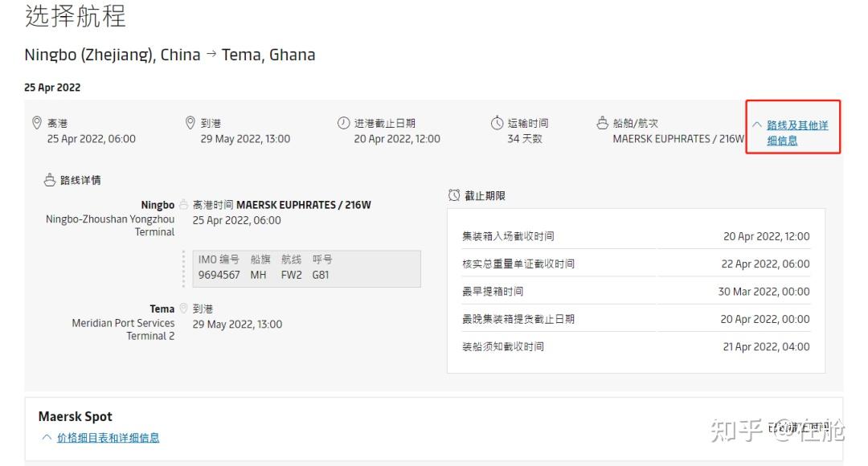The width and height of the screenshot is (868, 466).
Task: Collapse the 价格细目表和详细信息 chevron
Action: [46, 437]
